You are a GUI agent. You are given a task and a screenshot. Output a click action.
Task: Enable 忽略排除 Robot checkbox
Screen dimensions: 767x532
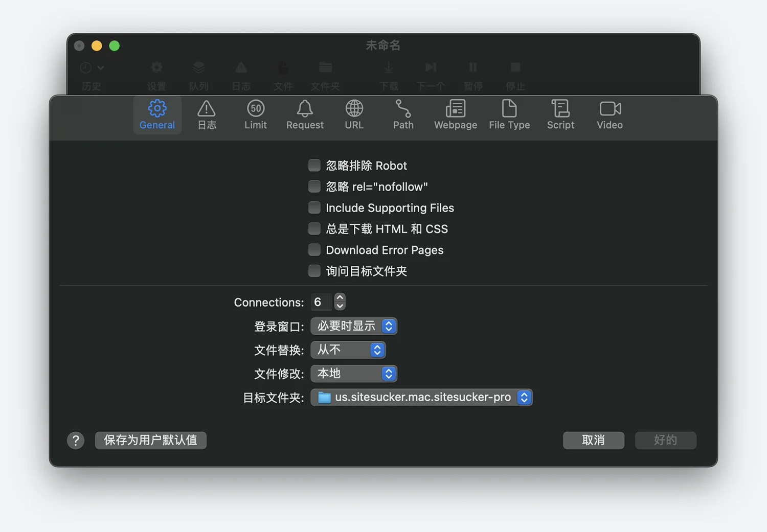tap(314, 165)
